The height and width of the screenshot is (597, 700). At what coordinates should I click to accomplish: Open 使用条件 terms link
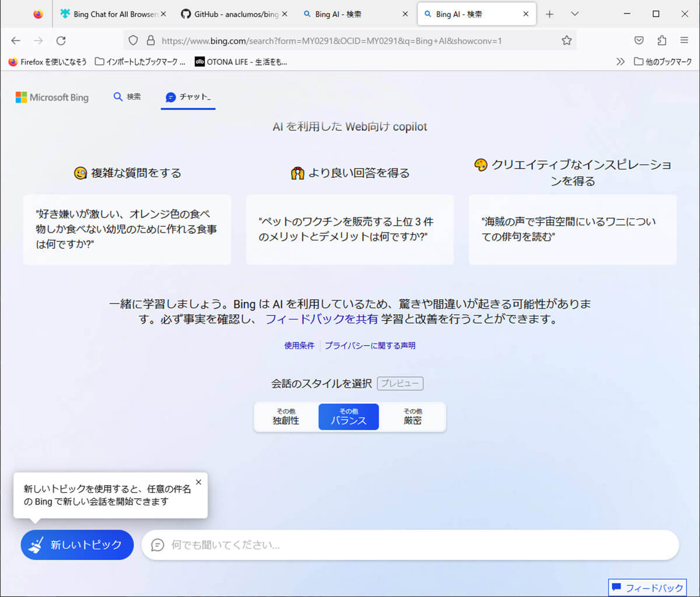299,346
